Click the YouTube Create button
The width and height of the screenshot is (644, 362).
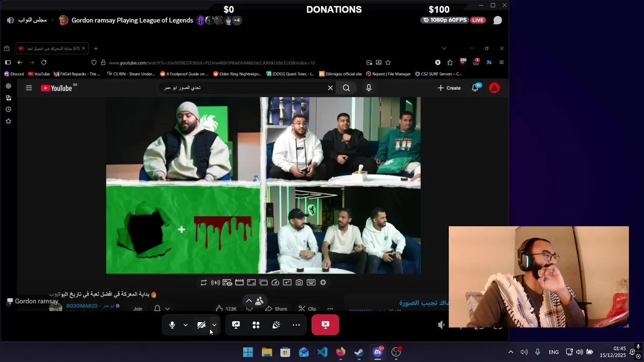449,88
